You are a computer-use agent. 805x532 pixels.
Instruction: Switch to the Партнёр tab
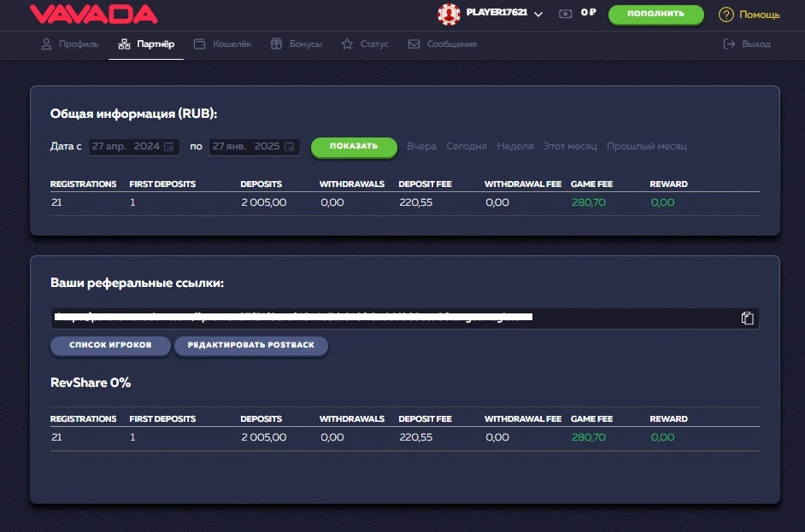coord(146,44)
